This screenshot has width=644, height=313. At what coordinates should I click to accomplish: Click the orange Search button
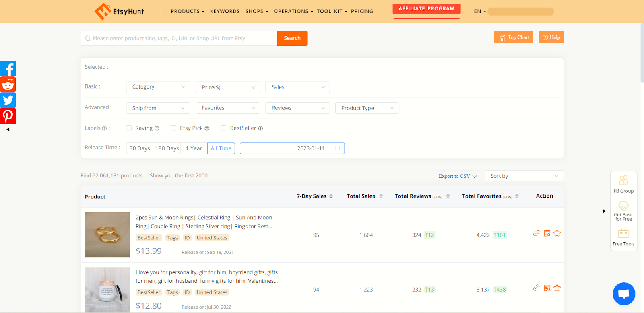[292, 38]
